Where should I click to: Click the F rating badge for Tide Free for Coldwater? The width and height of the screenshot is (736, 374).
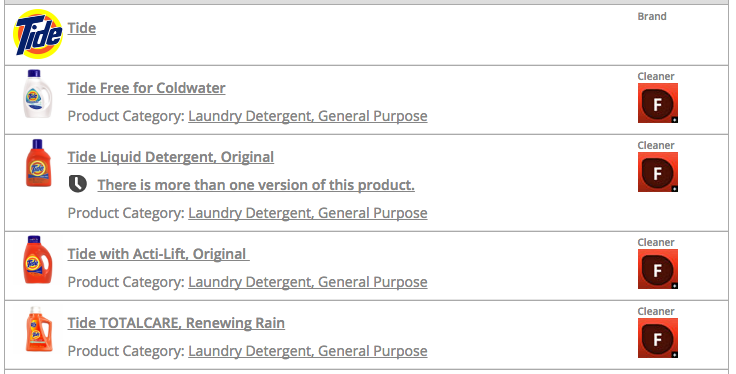pos(658,103)
